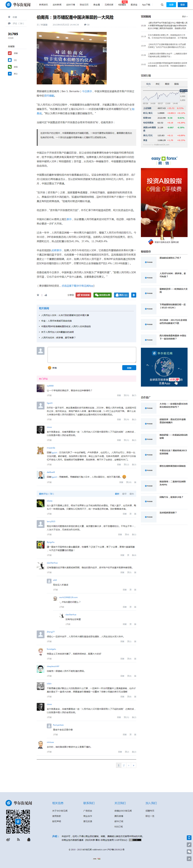Share article via 微信朋友圈 button
Image resolution: width=193 pixels, height=868 pixels.
pyautogui.click(x=103, y=295)
